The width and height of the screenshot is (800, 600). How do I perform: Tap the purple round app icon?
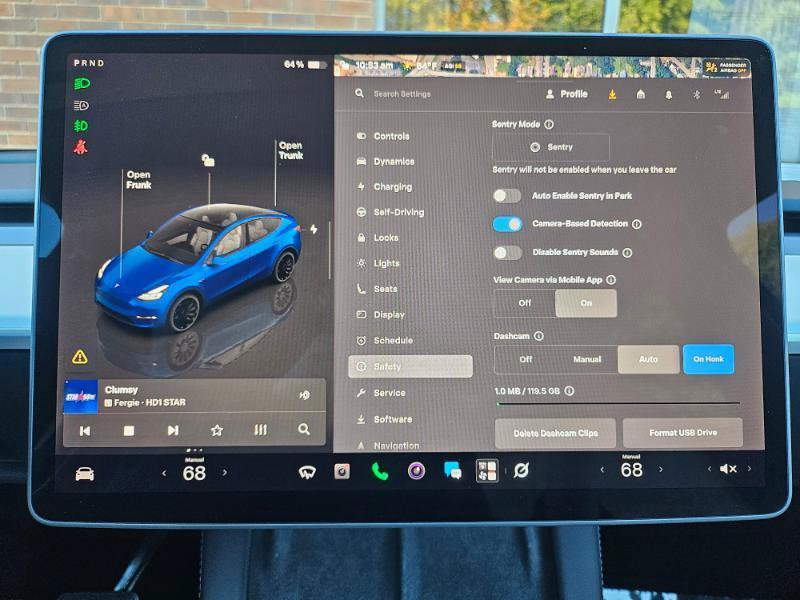pos(416,471)
